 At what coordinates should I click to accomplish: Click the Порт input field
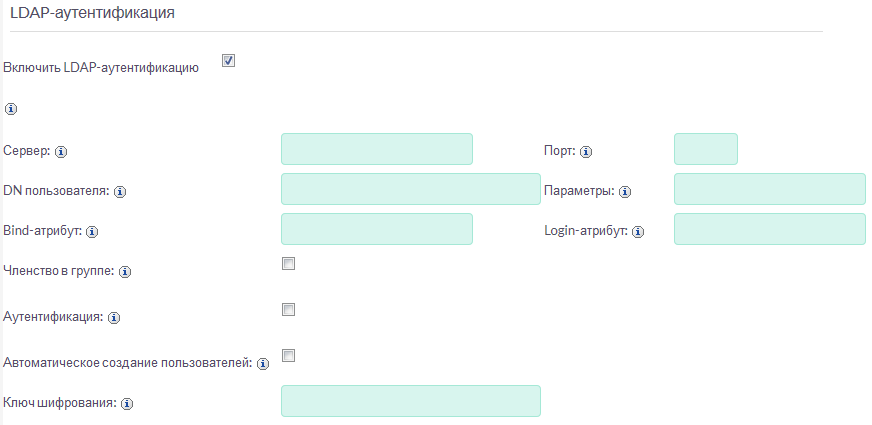pyautogui.click(x=706, y=149)
